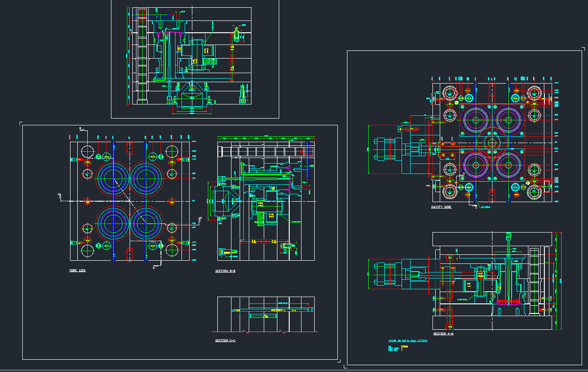Select the magenta part profile in Section A-A
588x372 pixels.
(x=507, y=301)
